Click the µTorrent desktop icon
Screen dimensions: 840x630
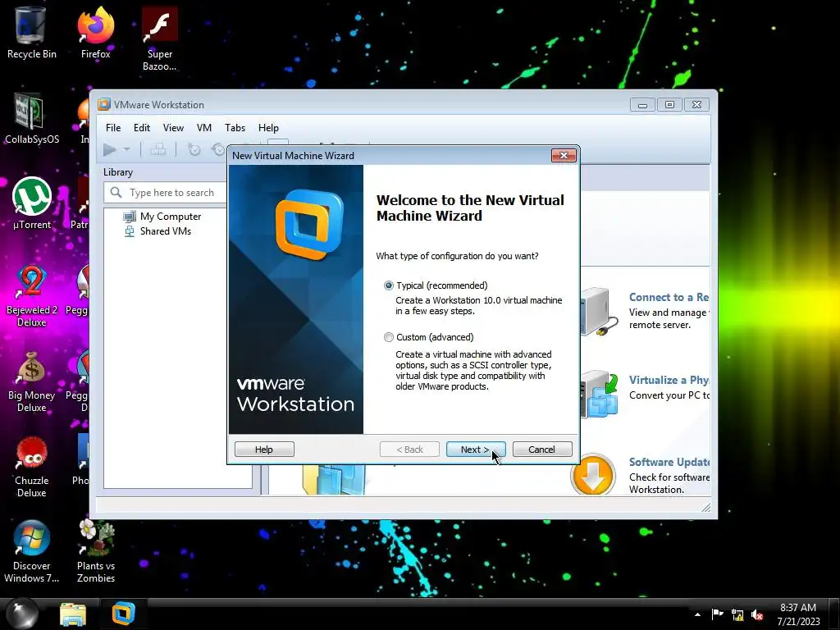point(32,203)
